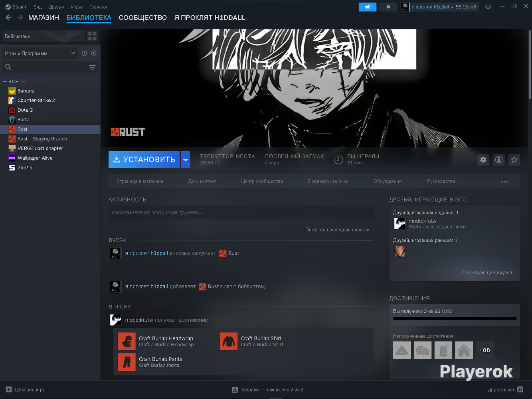Go to the МАГАЗИН tab
The image size is (532, 399).
(x=44, y=18)
